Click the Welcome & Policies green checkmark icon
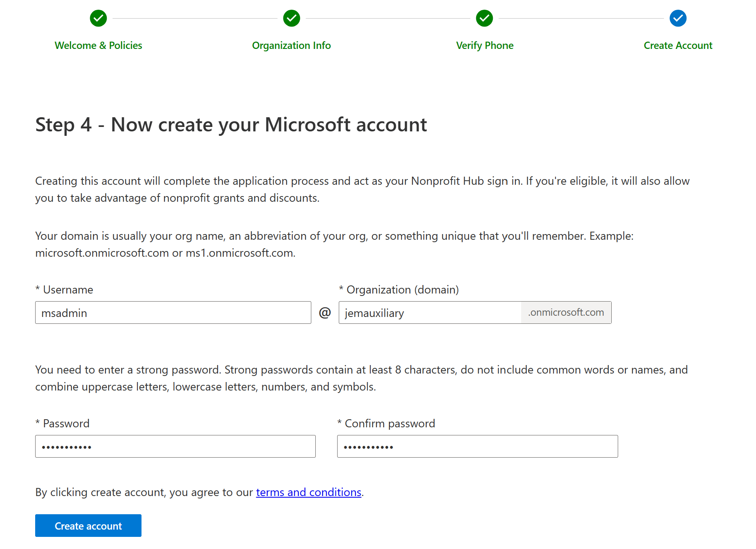The width and height of the screenshot is (756, 549). point(98,18)
